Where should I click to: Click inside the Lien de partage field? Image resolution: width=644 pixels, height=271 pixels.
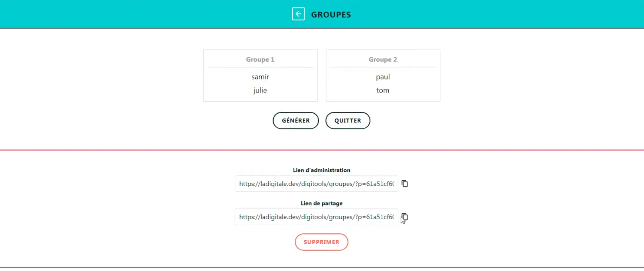pos(316,217)
